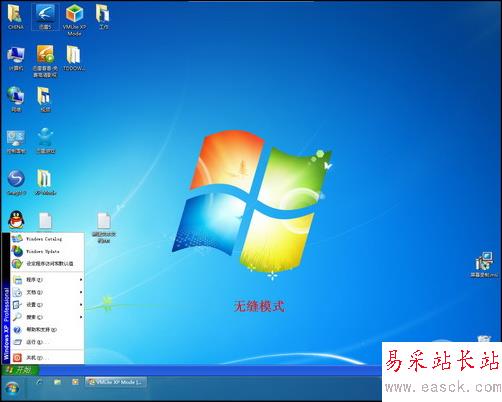Open Windows Update from XP start menu
The image size is (502, 402).
[x=47, y=251]
